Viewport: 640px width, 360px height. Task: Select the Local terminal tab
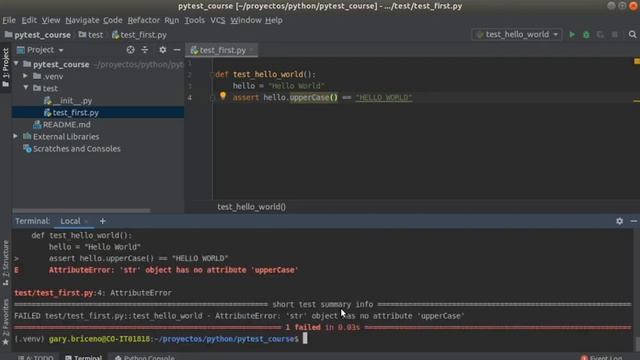70,221
